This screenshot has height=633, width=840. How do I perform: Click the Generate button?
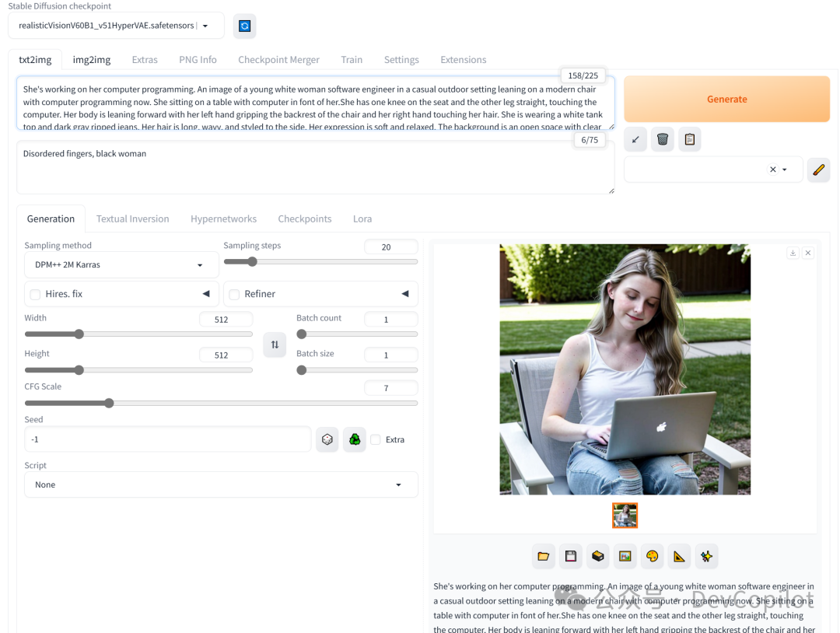click(727, 99)
